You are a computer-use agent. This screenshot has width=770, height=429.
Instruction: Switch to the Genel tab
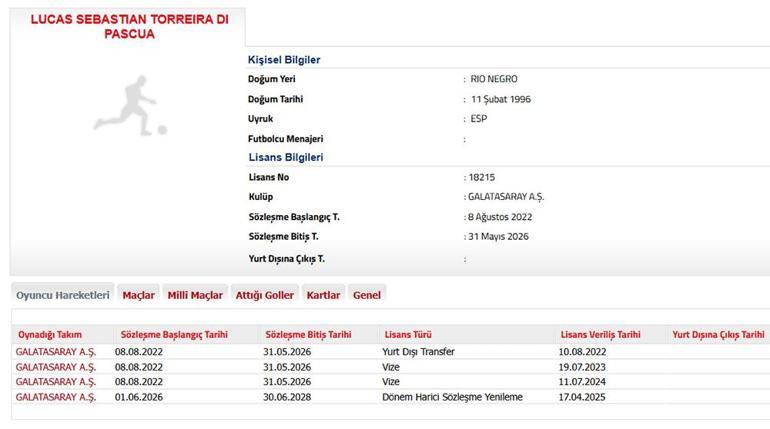pos(367,295)
